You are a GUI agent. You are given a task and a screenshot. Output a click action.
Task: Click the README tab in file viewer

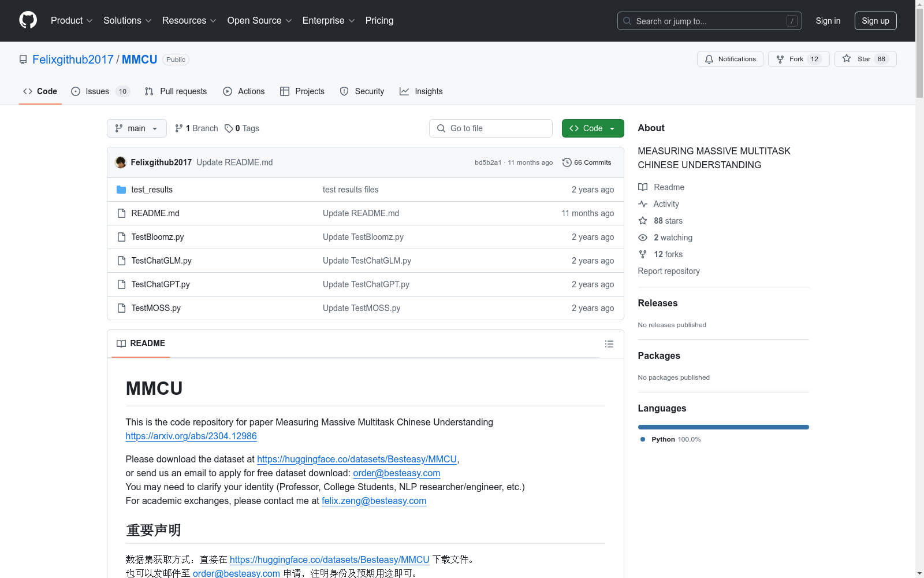141,343
